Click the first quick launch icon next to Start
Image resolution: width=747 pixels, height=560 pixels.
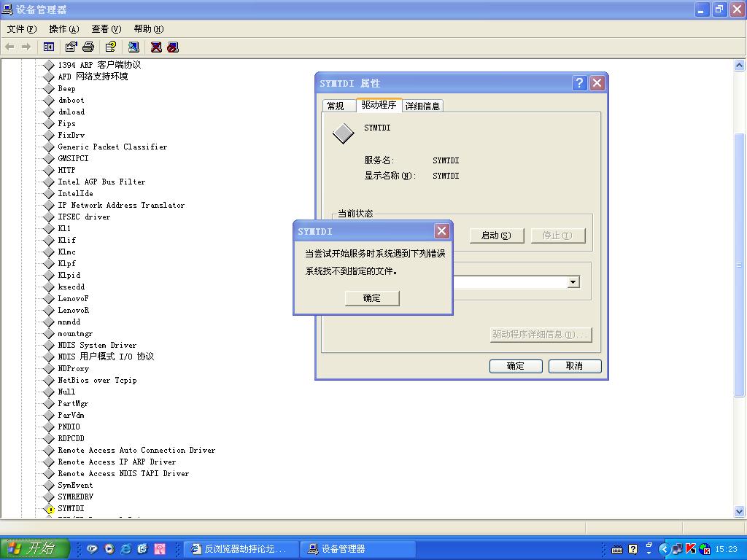[93, 549]
